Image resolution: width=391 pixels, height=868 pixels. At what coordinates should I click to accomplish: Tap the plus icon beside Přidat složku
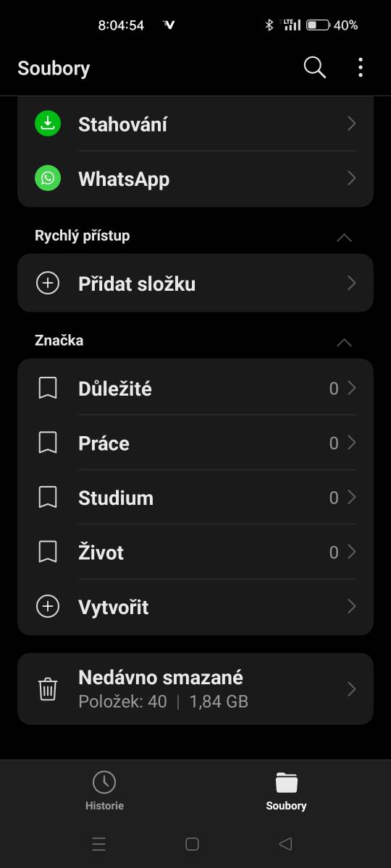tap(48, 284)
